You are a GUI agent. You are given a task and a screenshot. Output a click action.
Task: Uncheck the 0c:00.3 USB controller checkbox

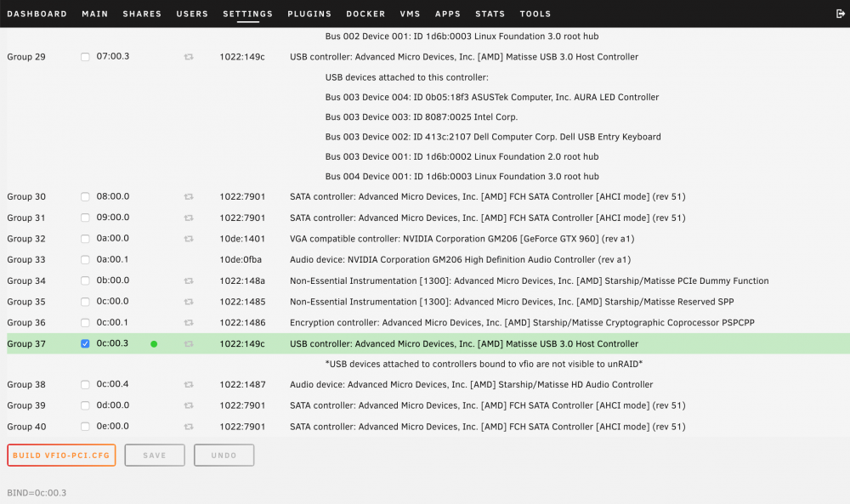85,343
